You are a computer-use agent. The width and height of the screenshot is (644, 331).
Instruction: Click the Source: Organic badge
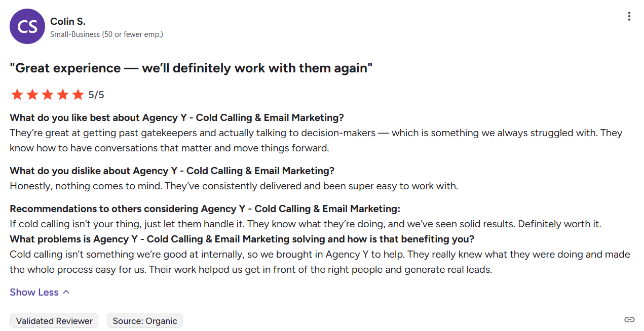point(145,321)
